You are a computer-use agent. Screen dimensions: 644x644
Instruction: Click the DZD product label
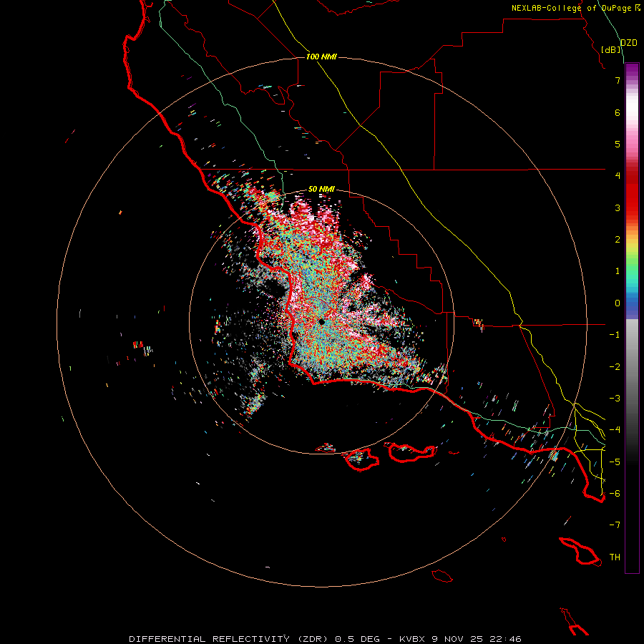(629, 43)
